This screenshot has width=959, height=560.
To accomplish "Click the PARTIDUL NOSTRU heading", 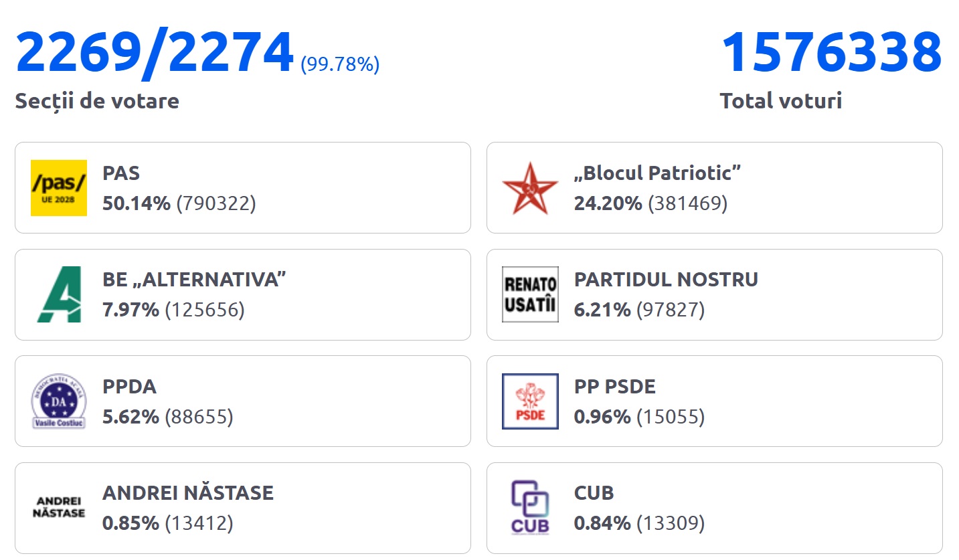I will click(666, 280).
